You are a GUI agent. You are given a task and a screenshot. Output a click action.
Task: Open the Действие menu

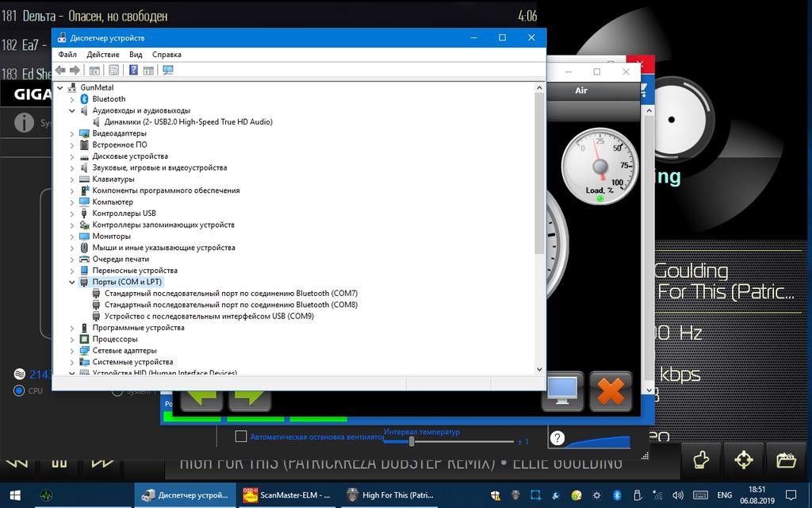coord(103,55)
